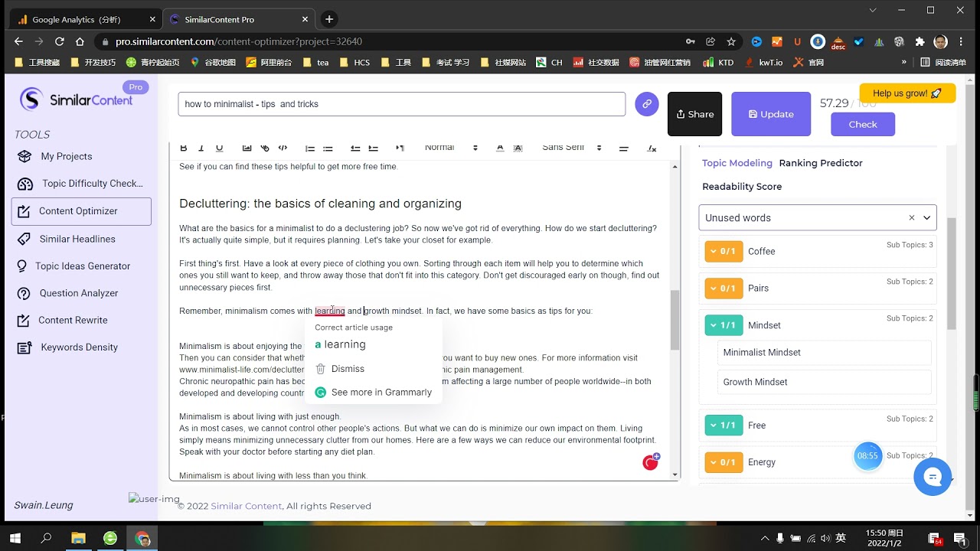Viewport: 980px width, 551px height.
Task: Click the Update button
Action: (771, 114)
